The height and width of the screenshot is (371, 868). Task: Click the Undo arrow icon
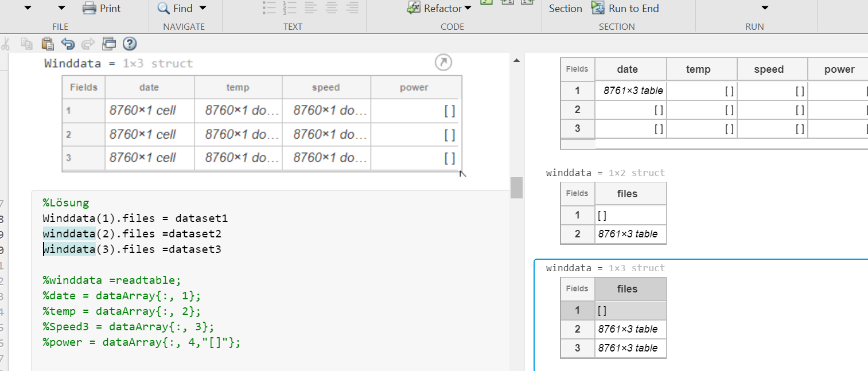coord(68,44)
